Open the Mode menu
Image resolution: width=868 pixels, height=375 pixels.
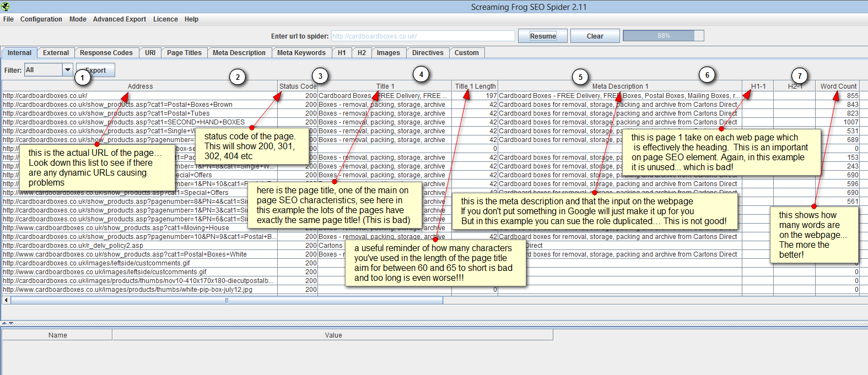pyautogui.click(x=78, y=19)
